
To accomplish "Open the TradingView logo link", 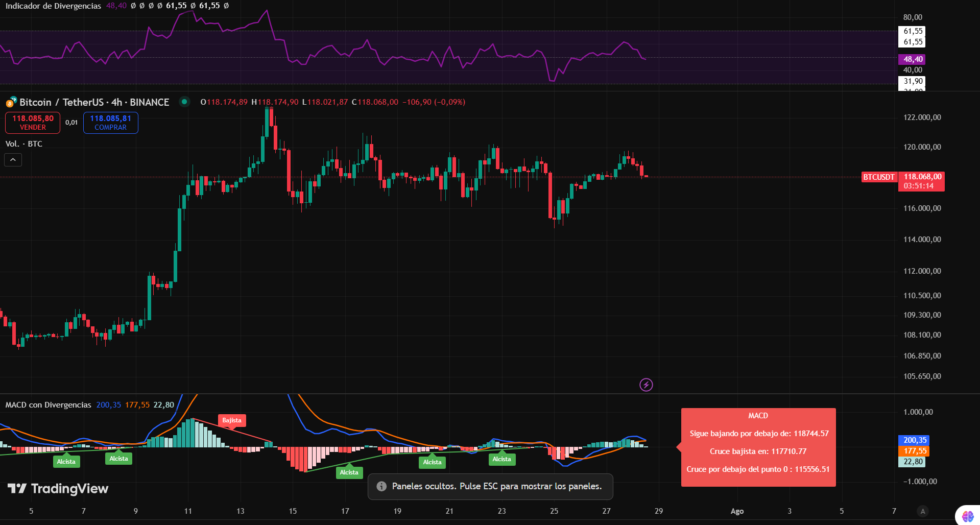I will pyautogui.click(x=58, y=489).
